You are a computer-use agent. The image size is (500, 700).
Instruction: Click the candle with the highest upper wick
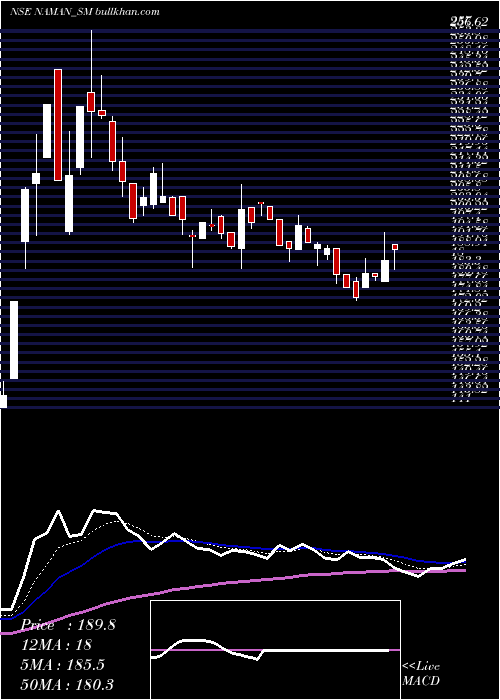tap(91, 94)
